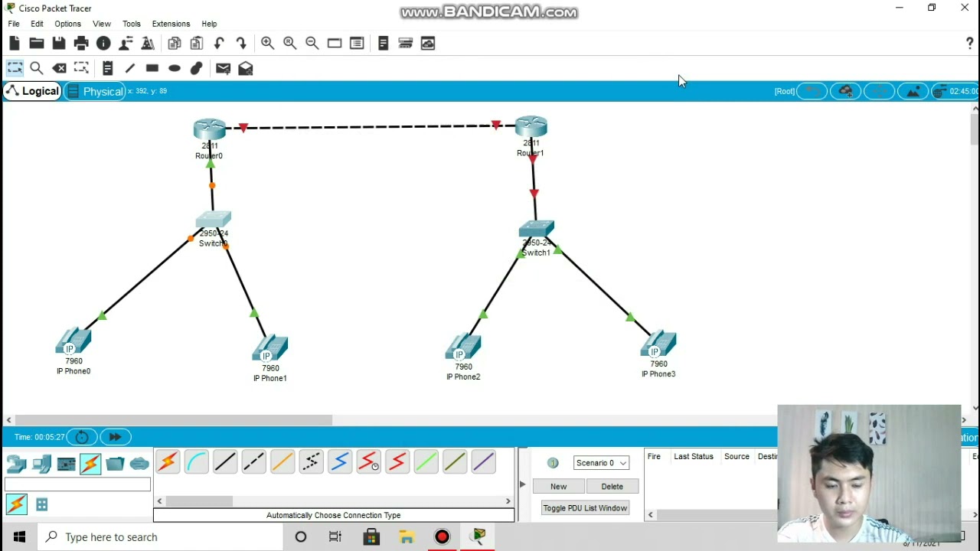
Task: Fast forward time button
Action: point(115,437)
